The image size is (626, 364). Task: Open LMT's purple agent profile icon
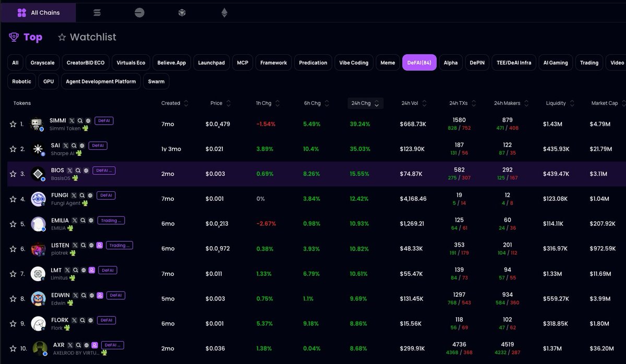pos(92,270)
